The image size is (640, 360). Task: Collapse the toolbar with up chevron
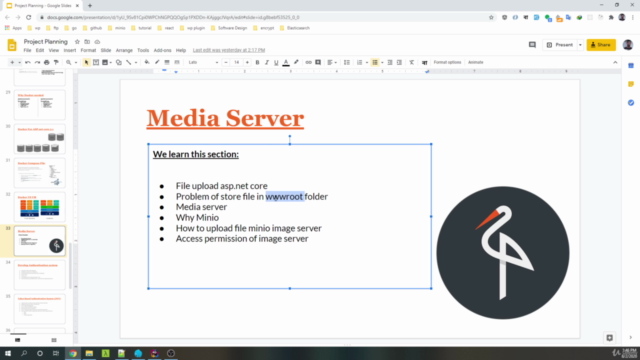coord(615,62)
